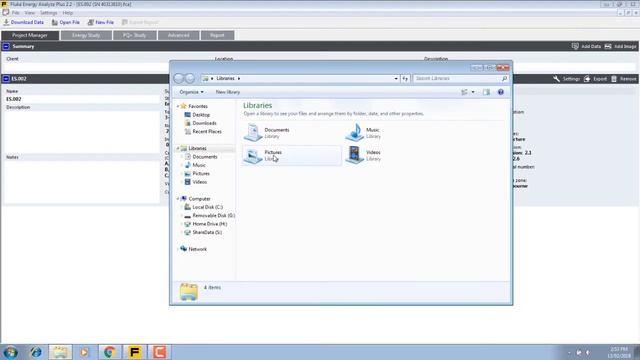Click the ES.002 Name field

coord(82,99)
